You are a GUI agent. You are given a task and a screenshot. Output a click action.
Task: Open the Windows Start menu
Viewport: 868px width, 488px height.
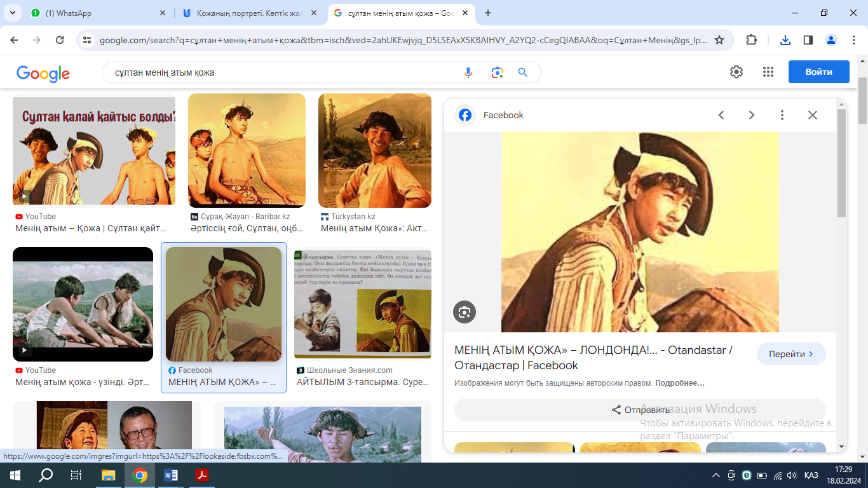(x=15, y=475)
